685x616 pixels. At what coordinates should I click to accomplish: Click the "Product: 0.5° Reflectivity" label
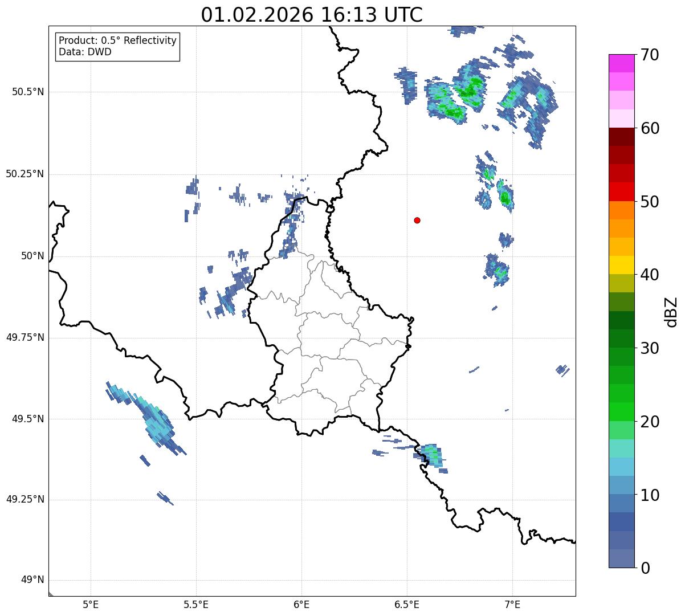click(x=118, y=41)
